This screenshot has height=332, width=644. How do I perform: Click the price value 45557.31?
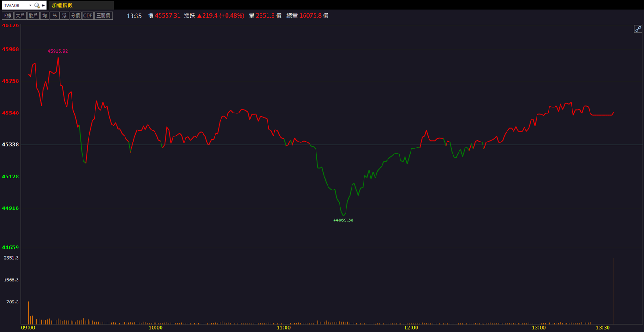click(168, 16)
